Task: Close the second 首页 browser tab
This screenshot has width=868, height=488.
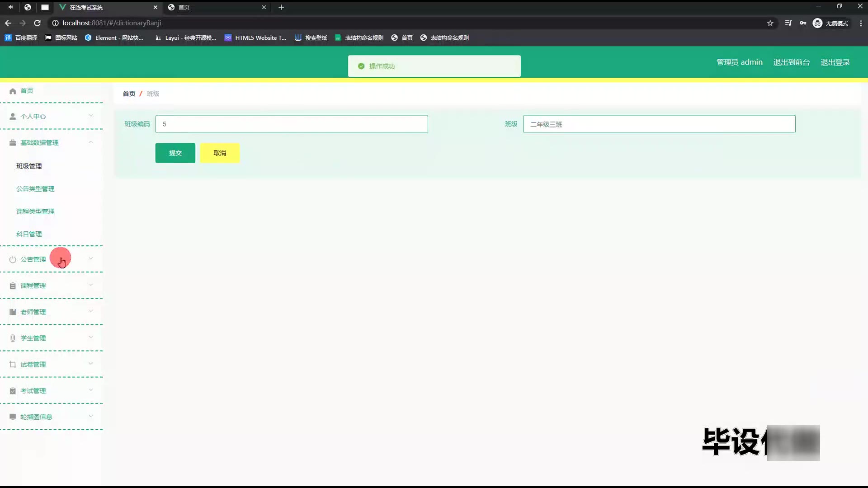Action: click(x=264, y=7)
